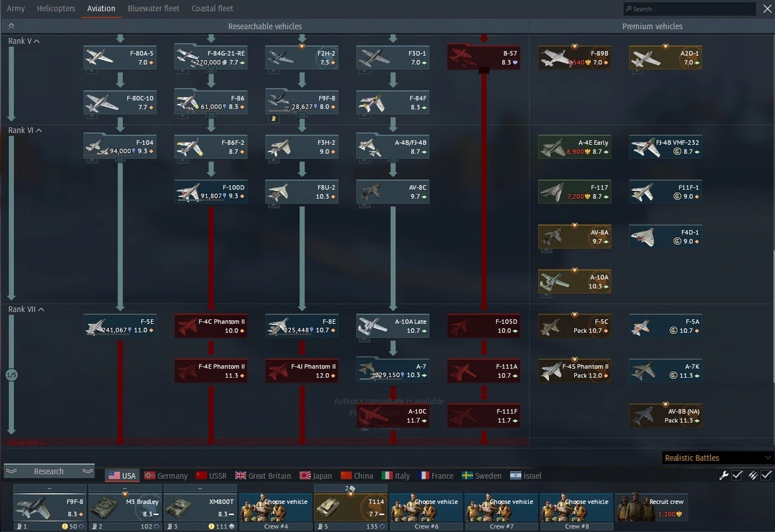Select the AV-8C aircraft card
The image size is (775, 532).
click(392, 192)
